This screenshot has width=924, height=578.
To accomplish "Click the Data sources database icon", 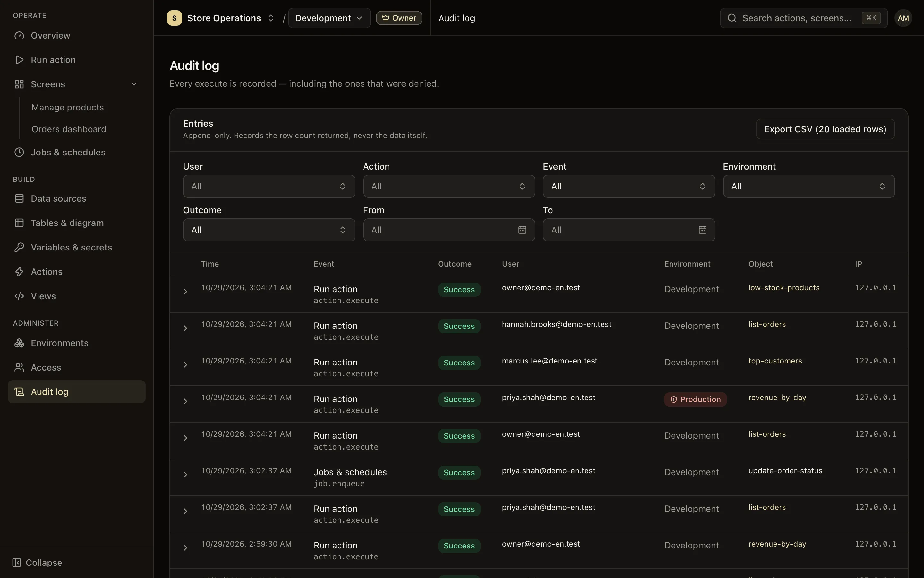I will [x=19, y=199].
